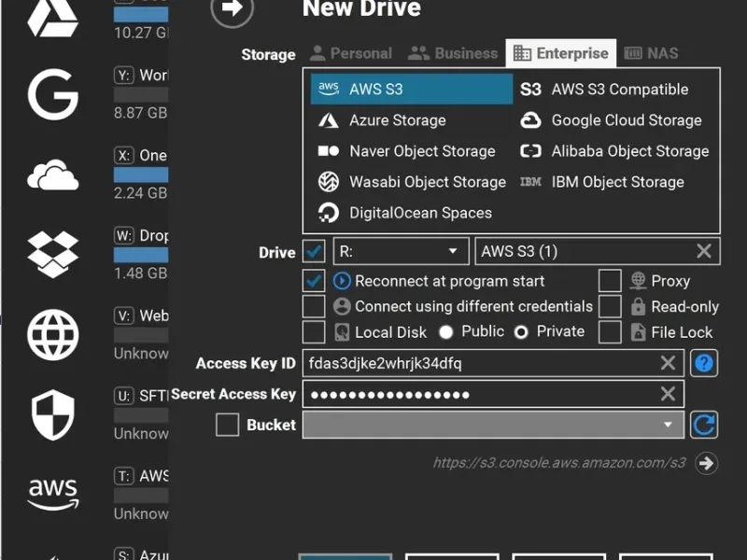Enable the Read-only checkbox

click(x=610, y=307)
